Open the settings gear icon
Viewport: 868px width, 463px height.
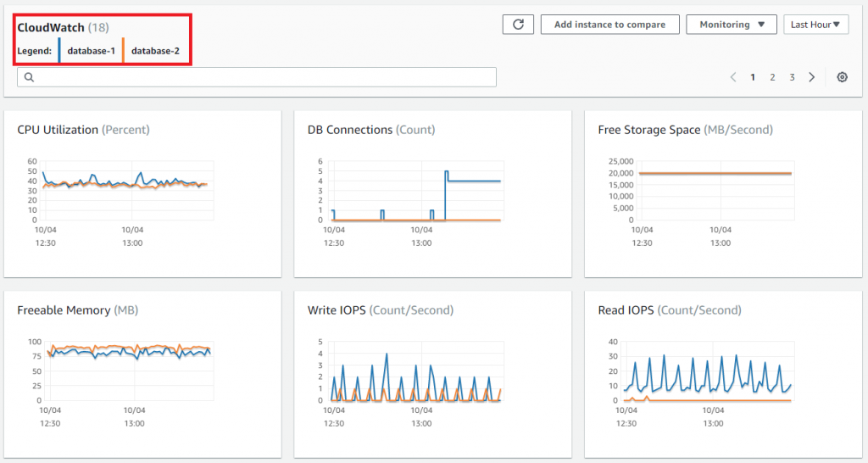click(842, 77)
